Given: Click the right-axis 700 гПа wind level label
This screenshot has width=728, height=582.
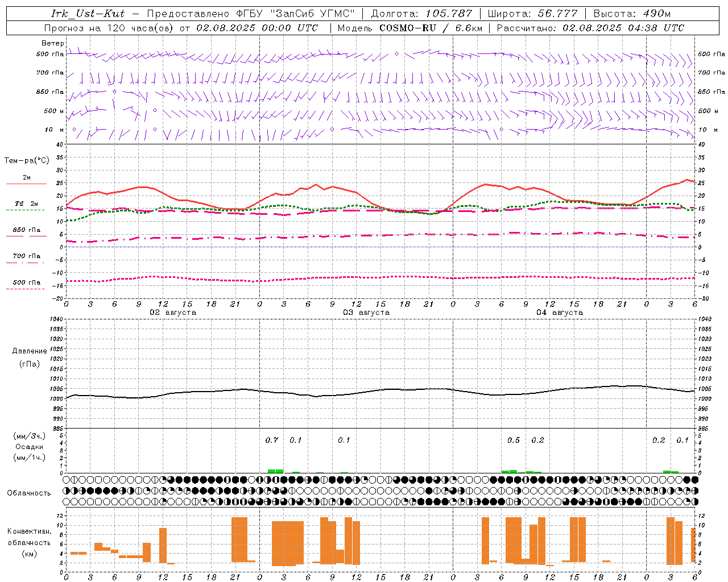Looking at the screenshot, I should (x=712, y=73).
